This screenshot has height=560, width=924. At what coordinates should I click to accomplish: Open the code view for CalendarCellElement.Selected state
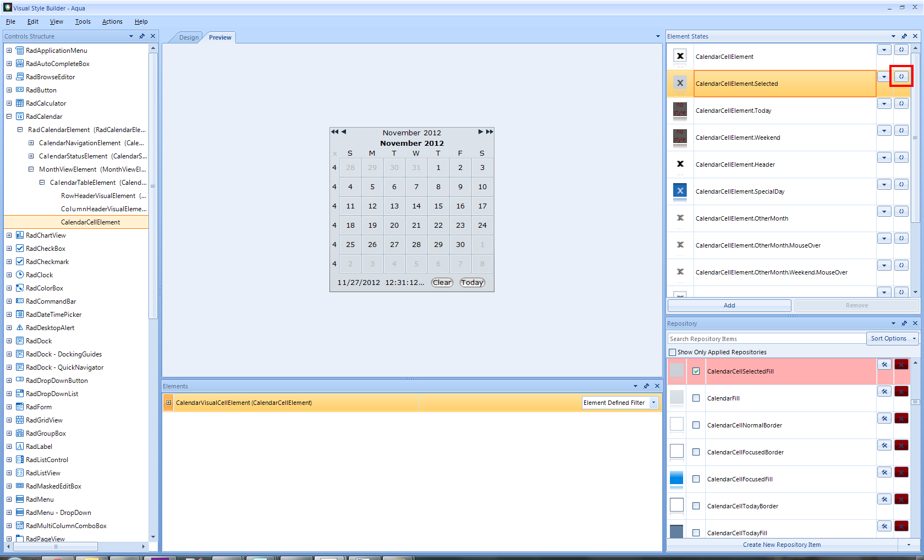click(901, 76)
